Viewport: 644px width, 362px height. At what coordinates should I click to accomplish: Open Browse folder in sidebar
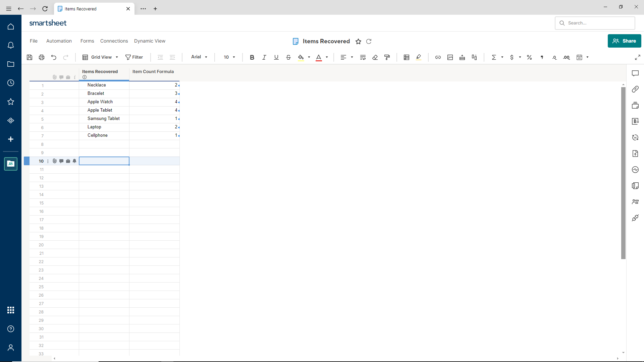(11, 64)
